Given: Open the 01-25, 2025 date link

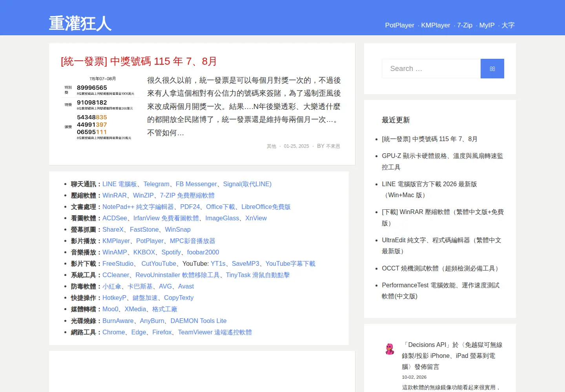Looking at the screenshot, I should (296, 146).
